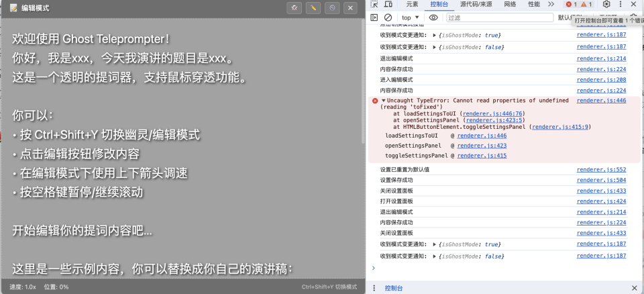Open the drawer three-dot menu beside 控制台
The width and height of the screenshot is (644, 294).
(x=375, y=288)
